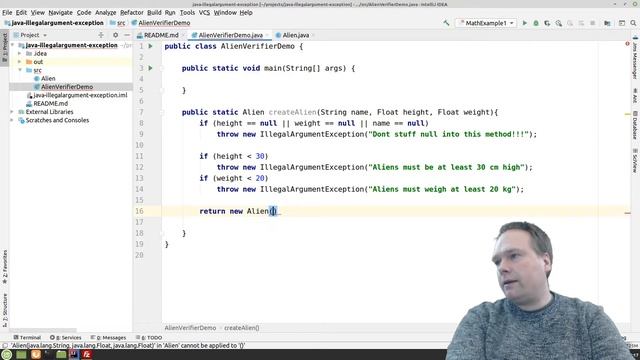Open the Terminal tool window
The image size is (640, 360).
pyautogui.click(x=27, y=338)
